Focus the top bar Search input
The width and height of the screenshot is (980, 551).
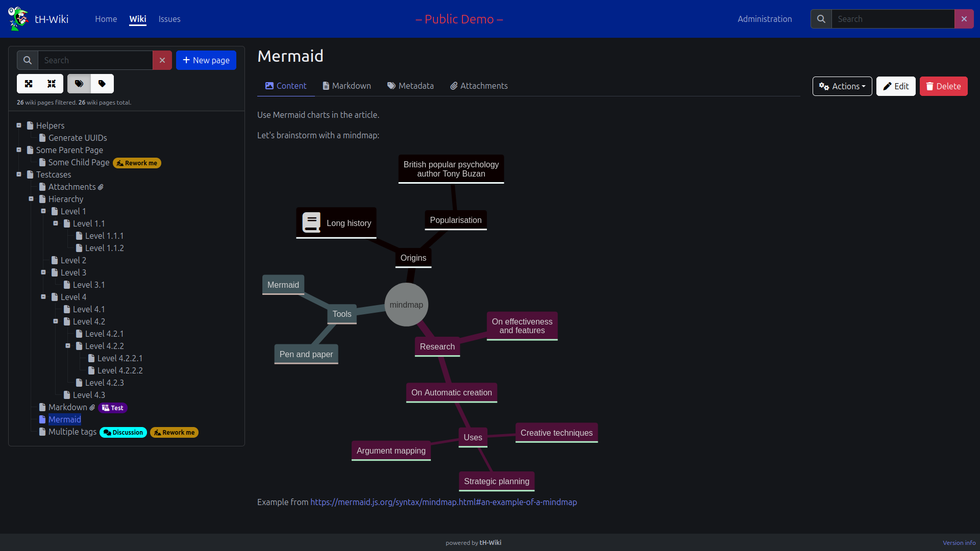pyautogui.click(x=893, y=19)
